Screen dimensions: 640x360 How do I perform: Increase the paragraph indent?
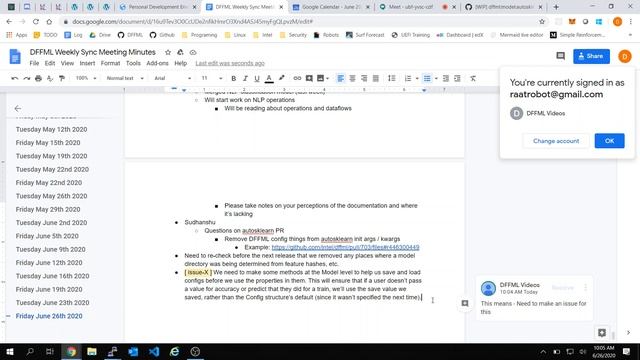click(458, 78)
